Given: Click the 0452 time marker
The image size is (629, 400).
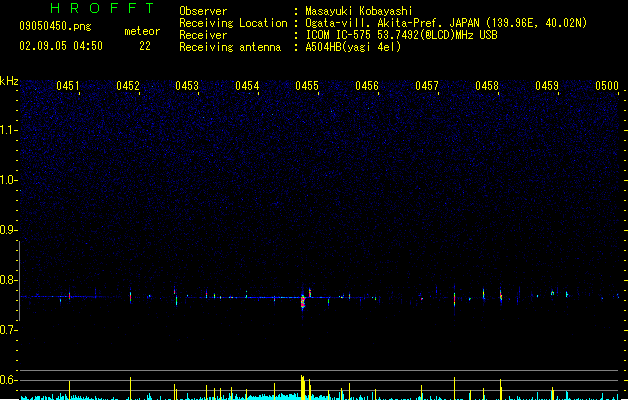Looking at the screenshot, I should (x=128, y=86).
